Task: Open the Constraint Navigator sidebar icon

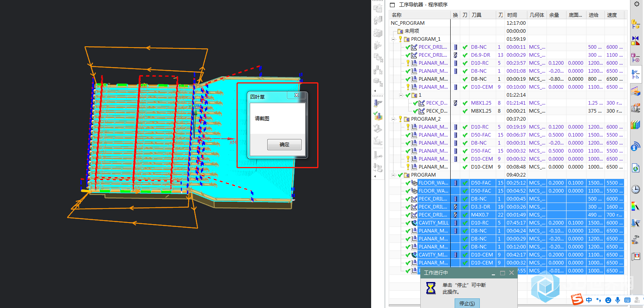Action: (x=636, y=40)
